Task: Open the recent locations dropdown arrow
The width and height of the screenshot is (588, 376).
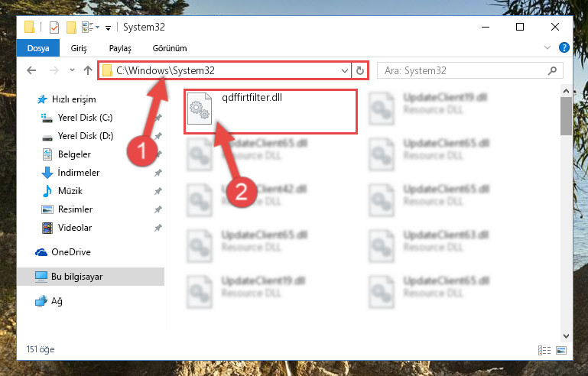Action: (x=72, y=70)
